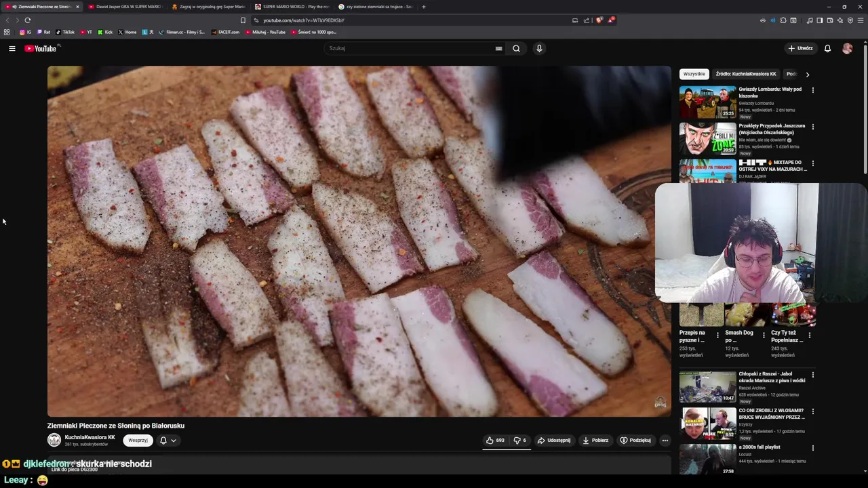Open options for Gwiazdy Lombardu video
Image resolution: width=868 pixels, height=488 pixels.
click(812, 90)
